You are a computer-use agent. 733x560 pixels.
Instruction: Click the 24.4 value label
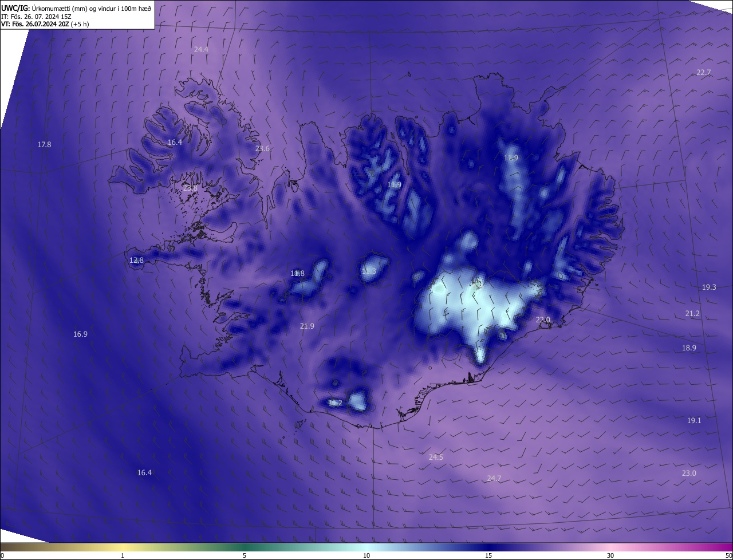tap(201, 50)
